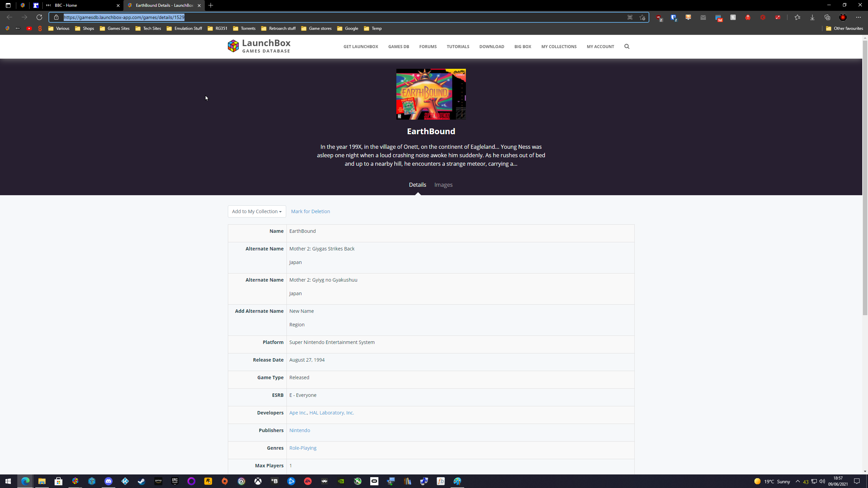Open the Nintendo publisher link

click(300, 430)
